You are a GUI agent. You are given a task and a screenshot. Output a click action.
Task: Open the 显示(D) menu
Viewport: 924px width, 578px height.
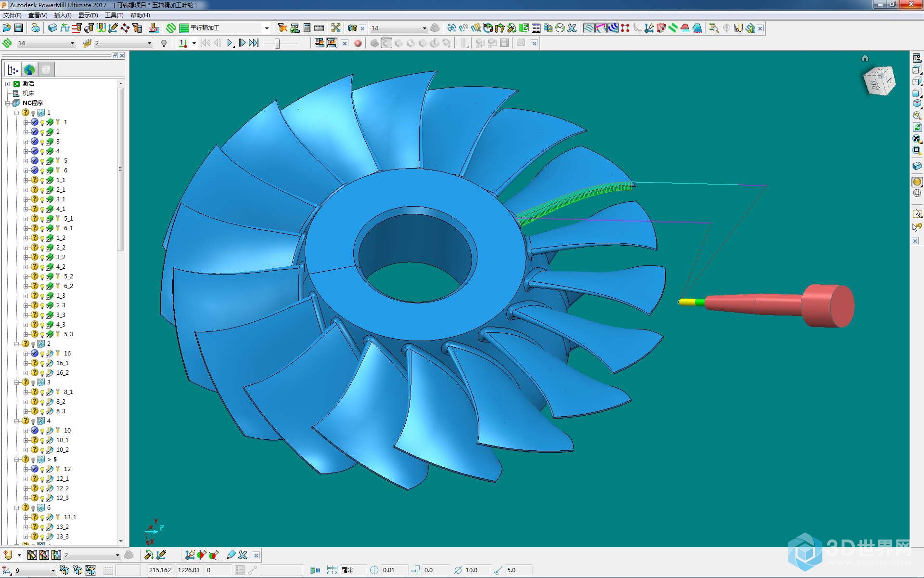[88, 15]
